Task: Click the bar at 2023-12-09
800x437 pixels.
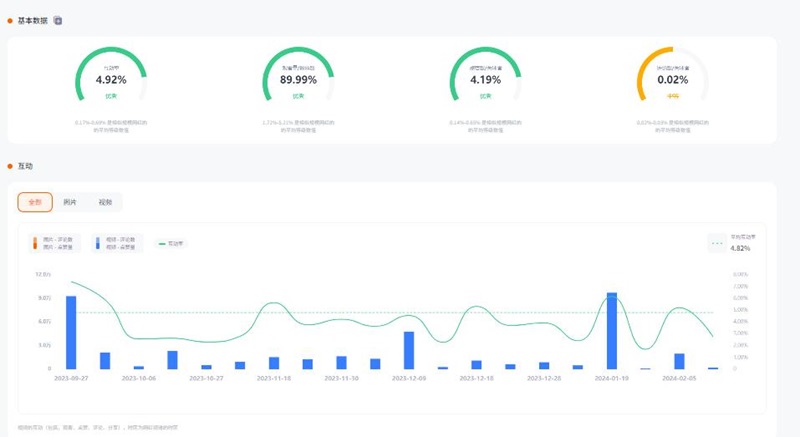Action: click(409, 350)
